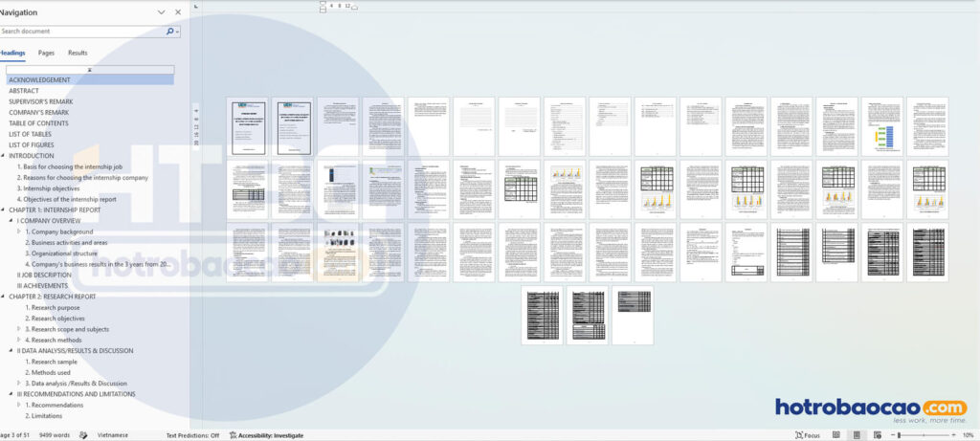Switch to the Headings tab
This screenshot has width=980, height=441.
click(11, 54)
